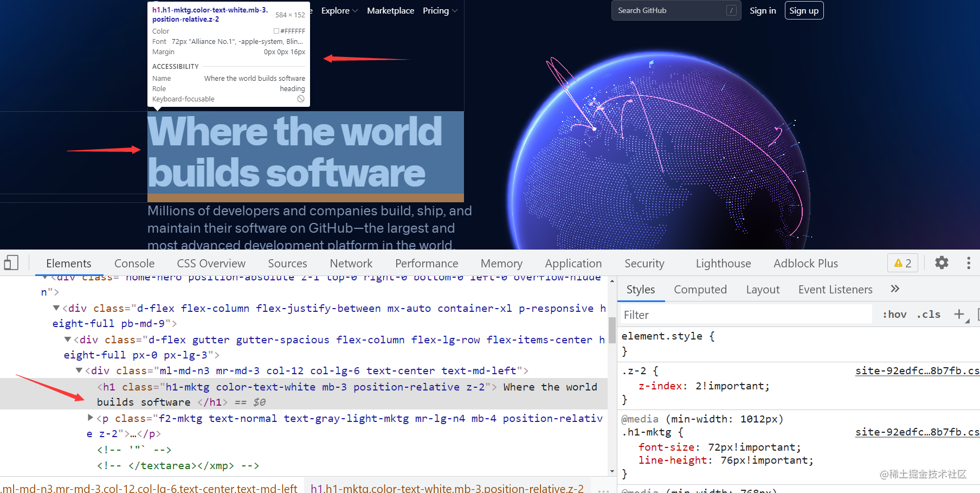Toggle the device toolbar icon in DevTools

(x=11, y=262)
